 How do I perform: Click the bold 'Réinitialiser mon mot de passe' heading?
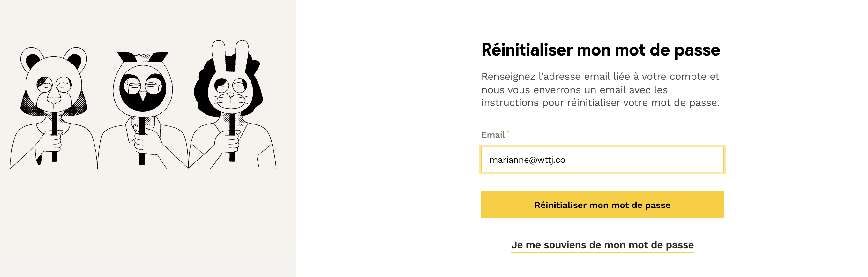(601, 50)
